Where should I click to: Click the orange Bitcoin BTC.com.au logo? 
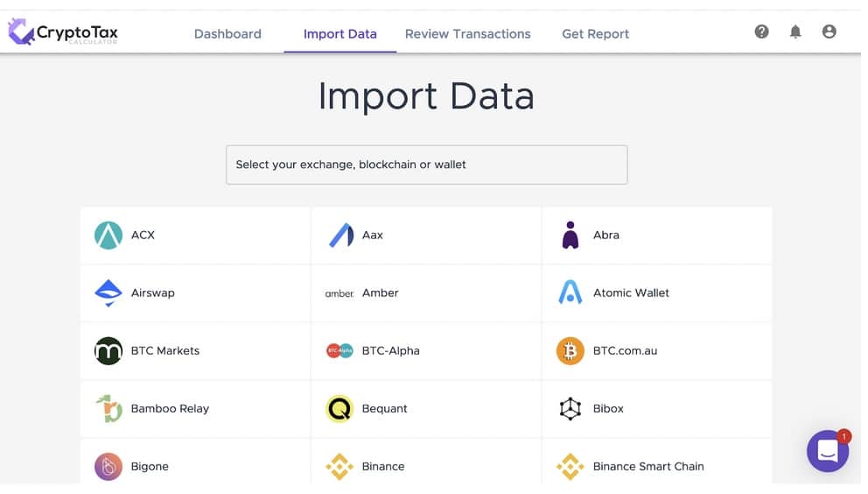coord(570,351)
